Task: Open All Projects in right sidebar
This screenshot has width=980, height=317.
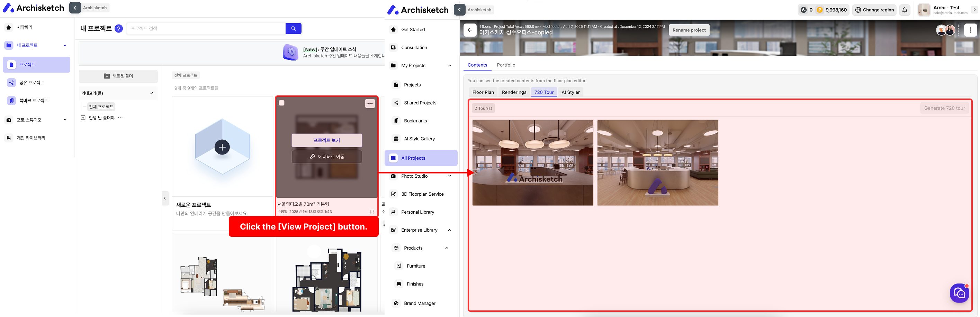Action: click(421, 158)
